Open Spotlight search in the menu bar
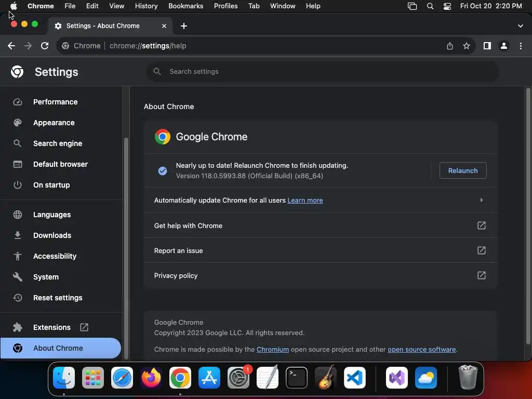This screenshot has height=399, width=532. pyautogui.click(x=430, y=6)
